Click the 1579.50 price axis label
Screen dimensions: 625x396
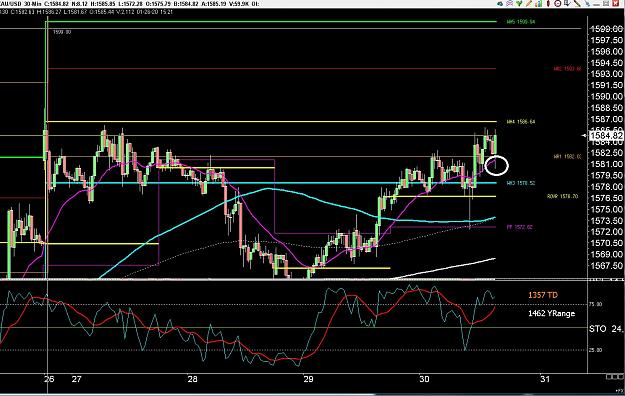click(606, 175)
